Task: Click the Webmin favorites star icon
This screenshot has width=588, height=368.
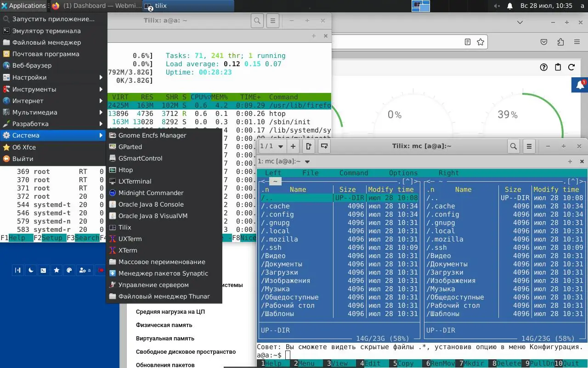Action: [57, 270]
